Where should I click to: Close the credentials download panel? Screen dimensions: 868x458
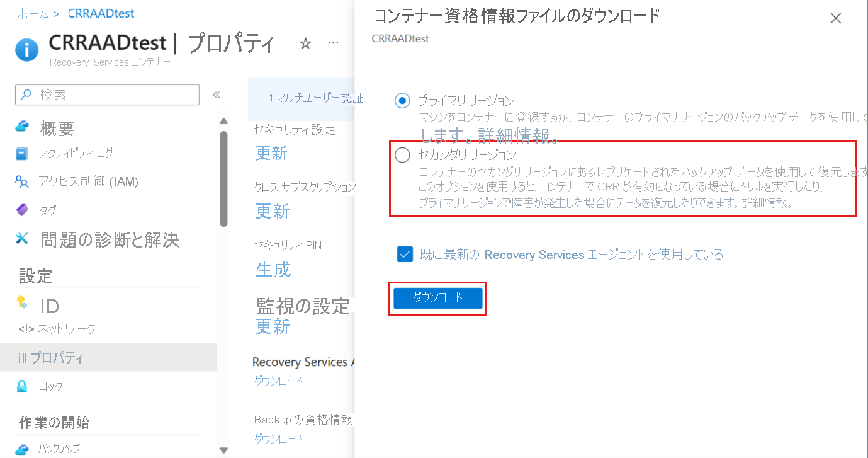[835, 18]
